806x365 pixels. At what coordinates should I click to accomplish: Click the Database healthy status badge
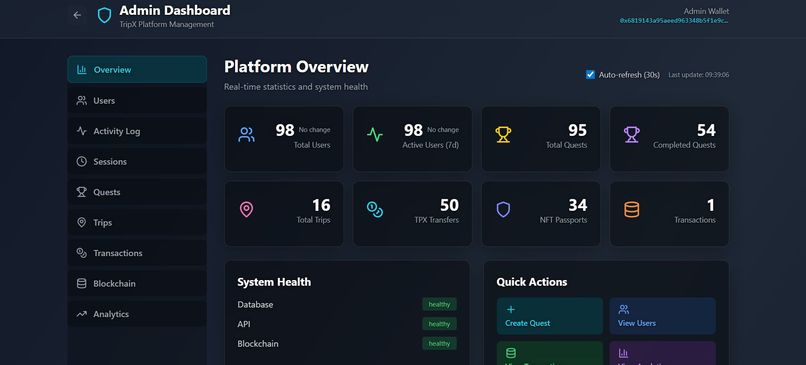439,304
